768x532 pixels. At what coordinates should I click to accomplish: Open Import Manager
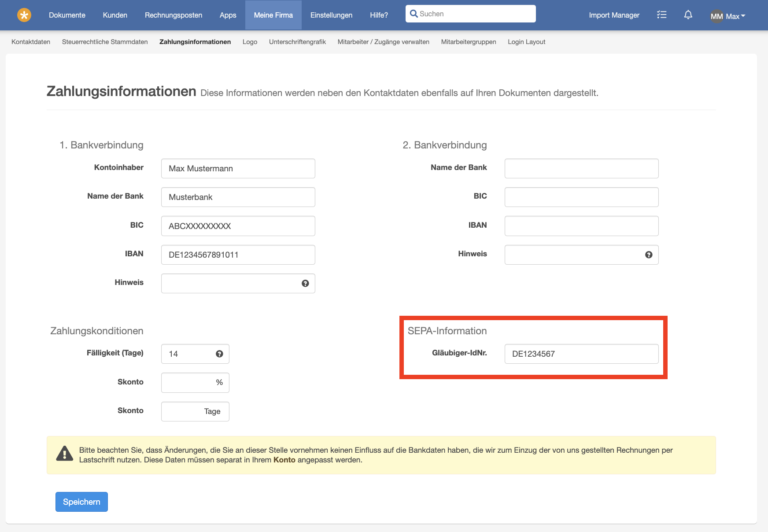tap(614, 15)
